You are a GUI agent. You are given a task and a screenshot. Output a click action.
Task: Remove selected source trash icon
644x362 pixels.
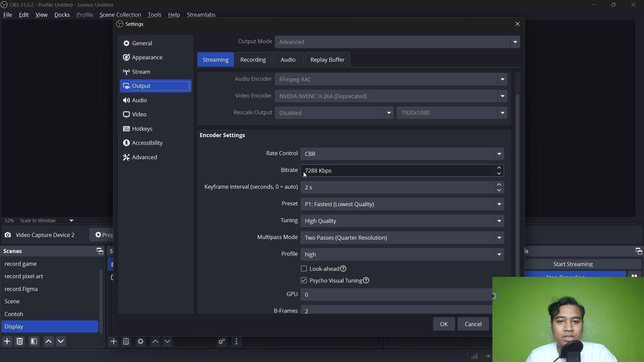tap(126, 342)
